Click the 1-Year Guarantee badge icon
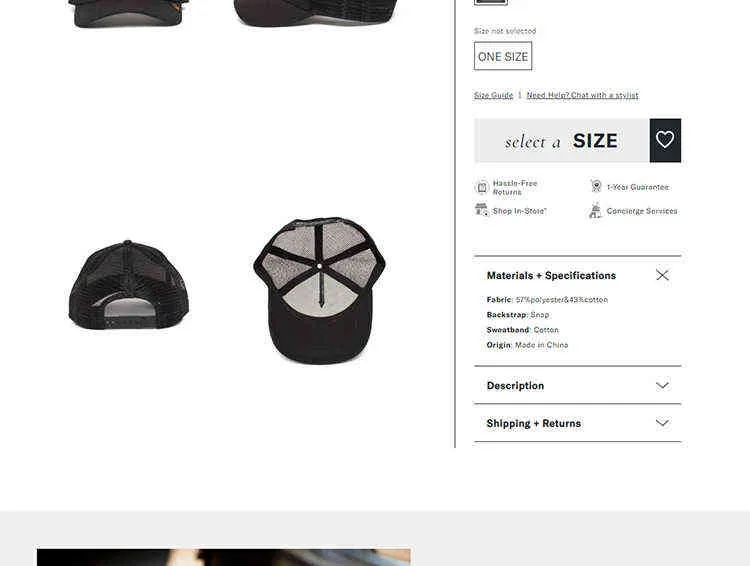Viewport: 750px width, 566px height. tap(596, 186)
